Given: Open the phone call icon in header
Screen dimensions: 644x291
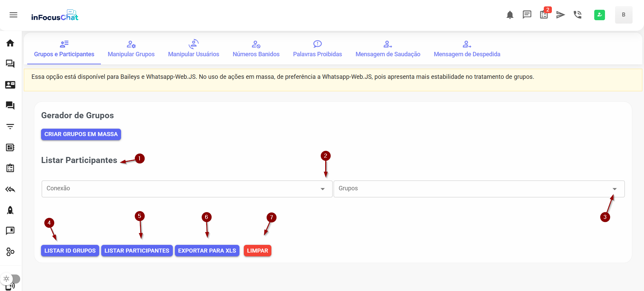Looking at the screenshot, I should (x=577, y=15).
